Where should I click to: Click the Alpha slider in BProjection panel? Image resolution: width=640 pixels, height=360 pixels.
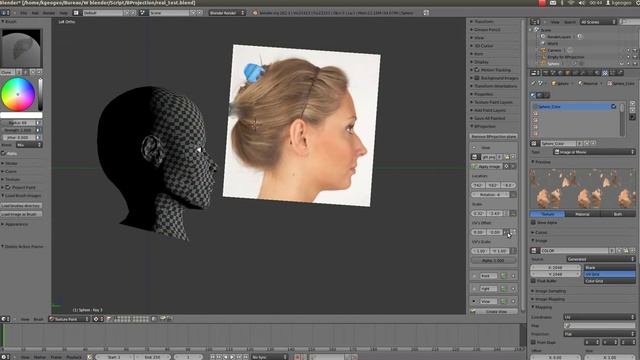tap(493, 260)
